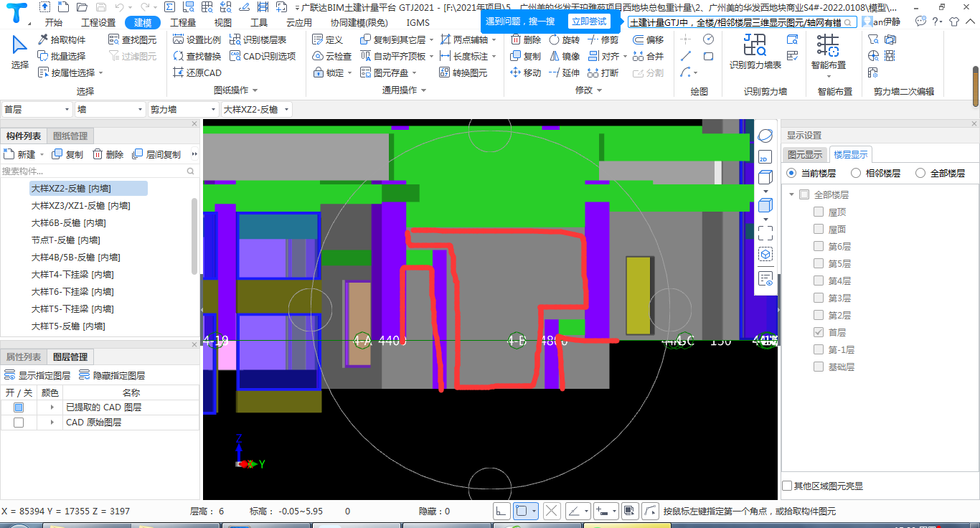Viewport: 980px width, 528px height.
Task: Collapse the 全部楼层 tree node
Action: click(x=792, y=194)
